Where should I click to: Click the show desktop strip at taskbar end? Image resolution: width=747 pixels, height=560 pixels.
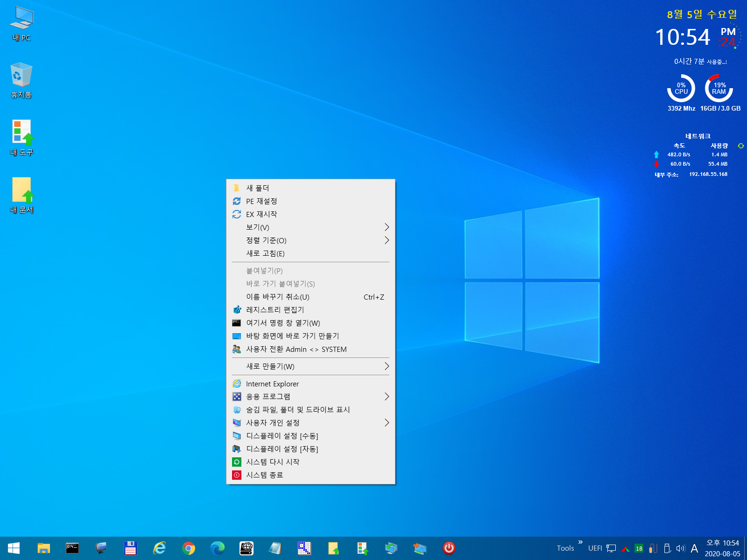coord(746,548)
